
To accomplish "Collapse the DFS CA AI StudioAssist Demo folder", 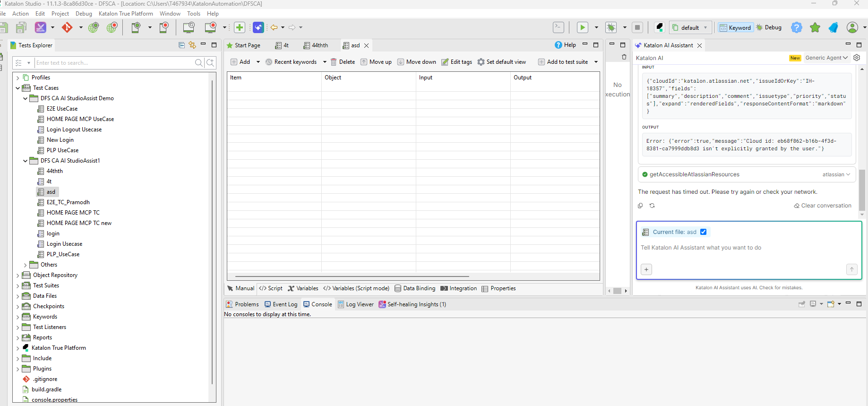I will point(26,98).
